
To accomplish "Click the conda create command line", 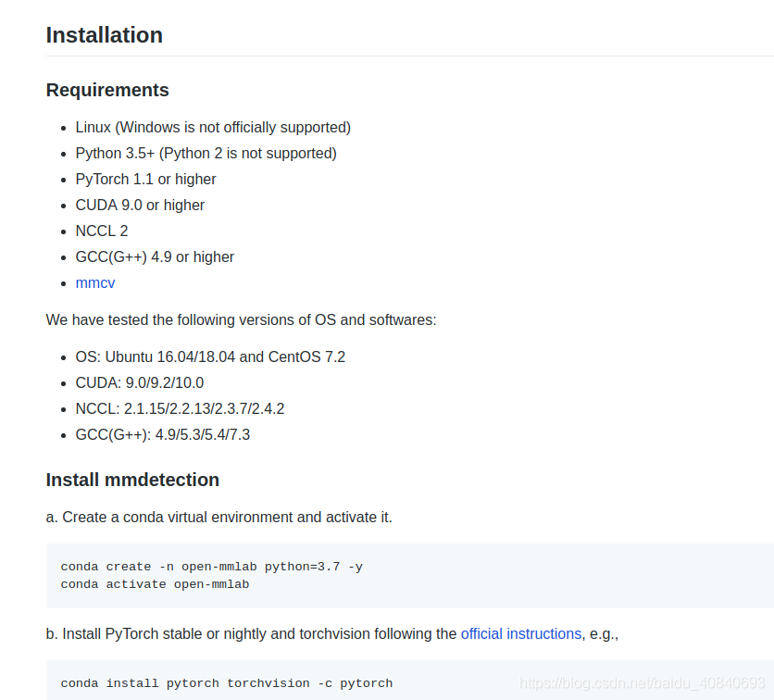I will (x=212, y=567).
